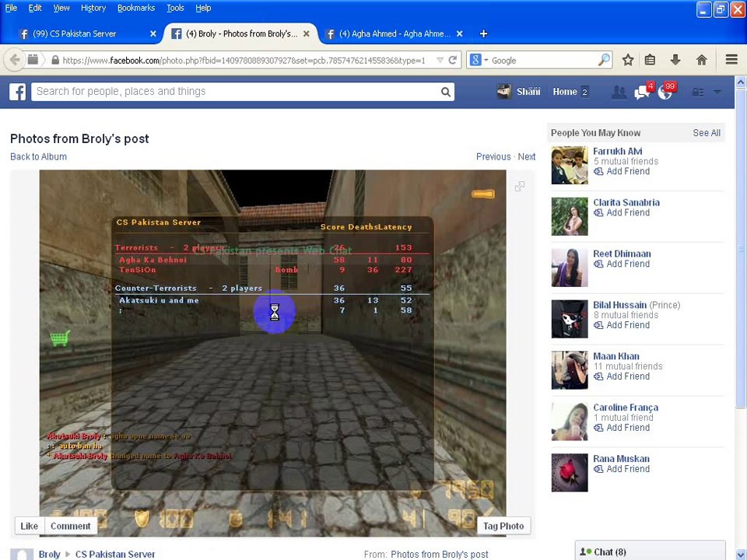Close the Broly photos tab
747x560 pixels.
tap(307, 33)
